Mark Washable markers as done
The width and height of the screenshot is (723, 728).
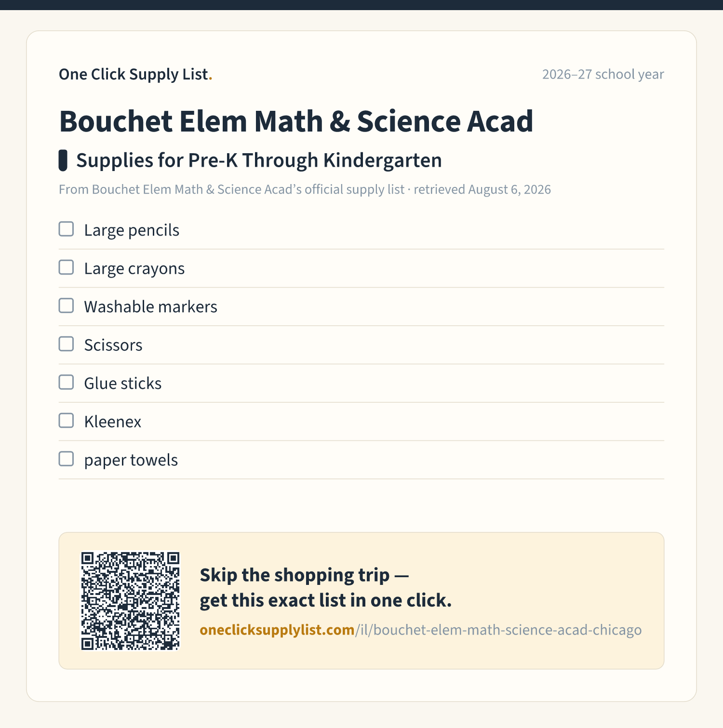pyautogui.click(x=66, y=305)
